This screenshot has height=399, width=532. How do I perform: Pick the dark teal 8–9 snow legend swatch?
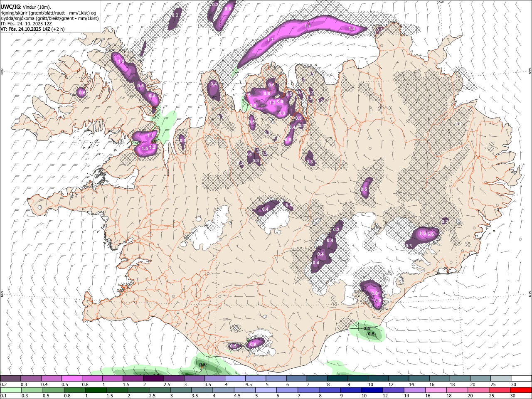coord(337,379)
